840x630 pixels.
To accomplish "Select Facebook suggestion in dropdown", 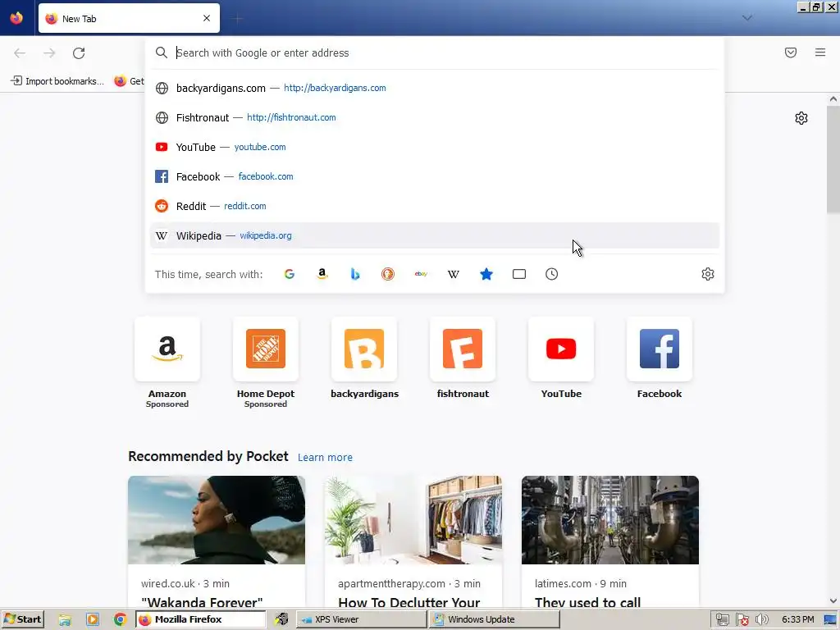I will click(434, 176).
